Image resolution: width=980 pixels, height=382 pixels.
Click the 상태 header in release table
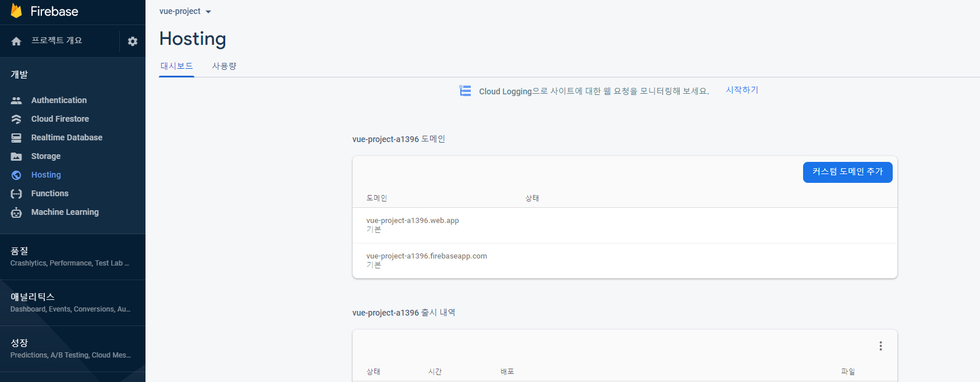click(x=373, y=372)
